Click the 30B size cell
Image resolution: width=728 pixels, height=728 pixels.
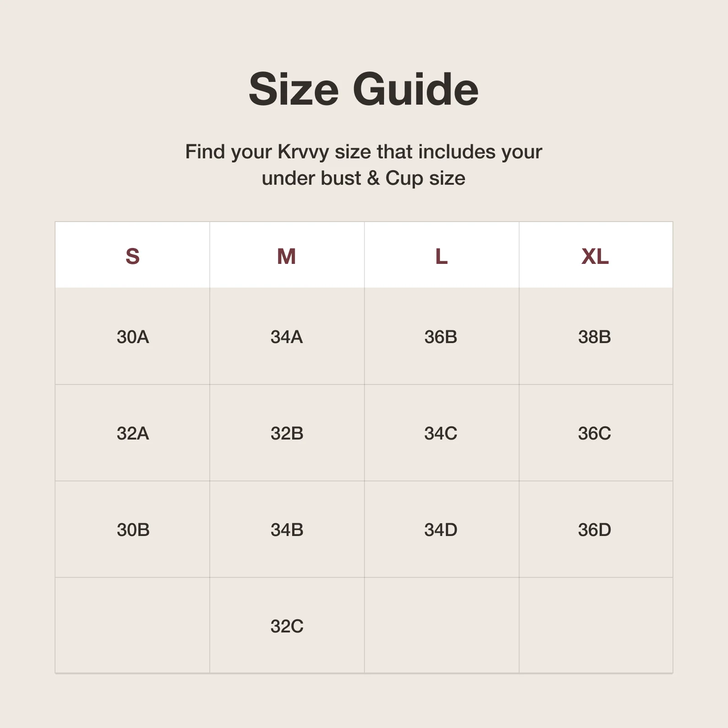tap(133, 530)
